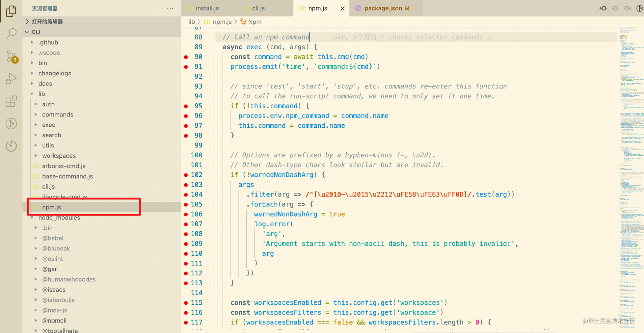Toggle breakpoint on line 102
The image size is (644, 333).
(x=186, y=175)
